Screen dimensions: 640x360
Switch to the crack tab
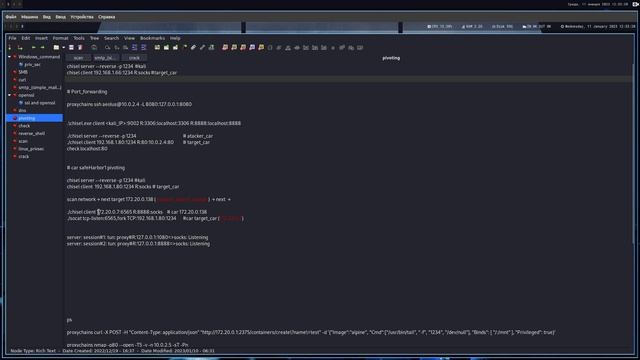point(134,58)
